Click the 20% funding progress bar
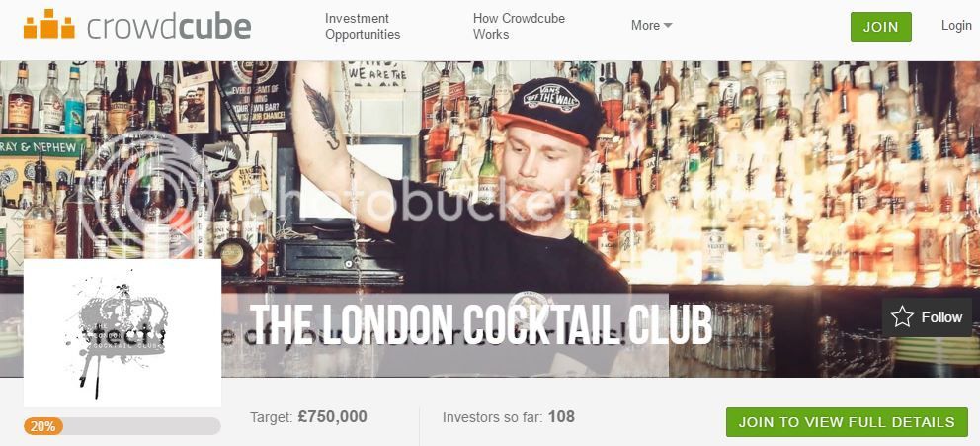Screen dimensions: 980x446 click(122, 426)
